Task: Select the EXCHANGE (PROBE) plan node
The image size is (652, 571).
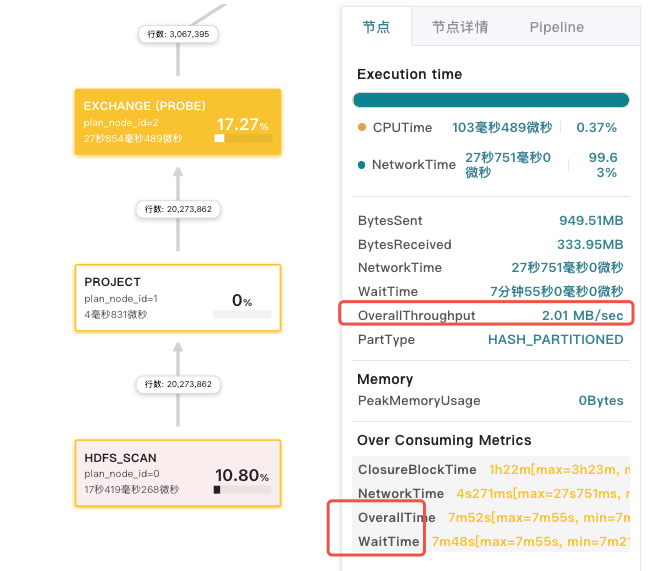Action: 177,122
